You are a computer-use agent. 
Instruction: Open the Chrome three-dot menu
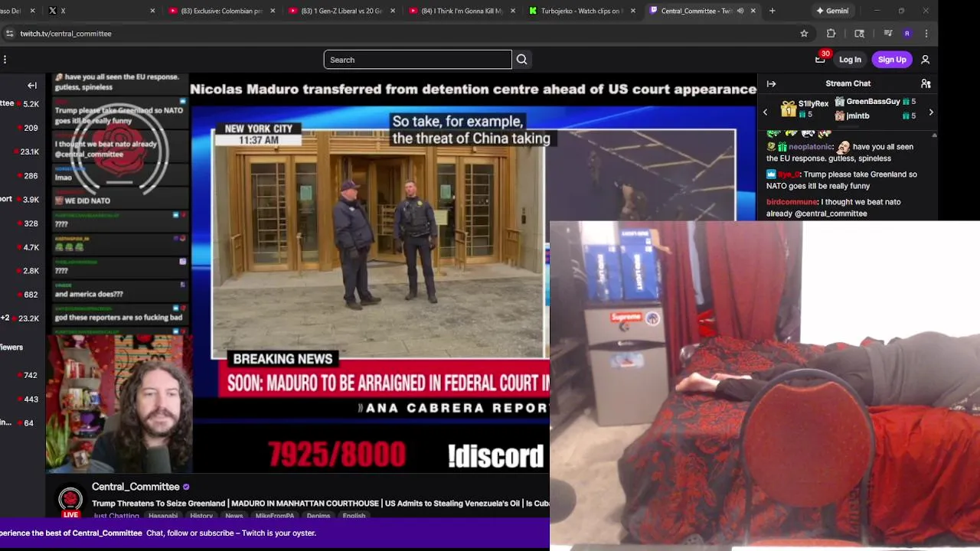[x=926, y=34]
